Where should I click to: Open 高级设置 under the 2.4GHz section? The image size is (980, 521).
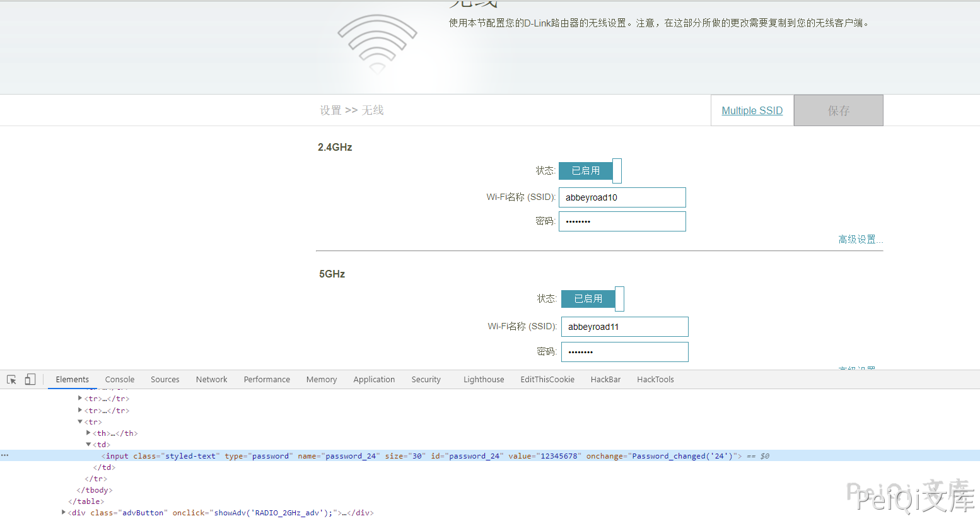(860, 240)
